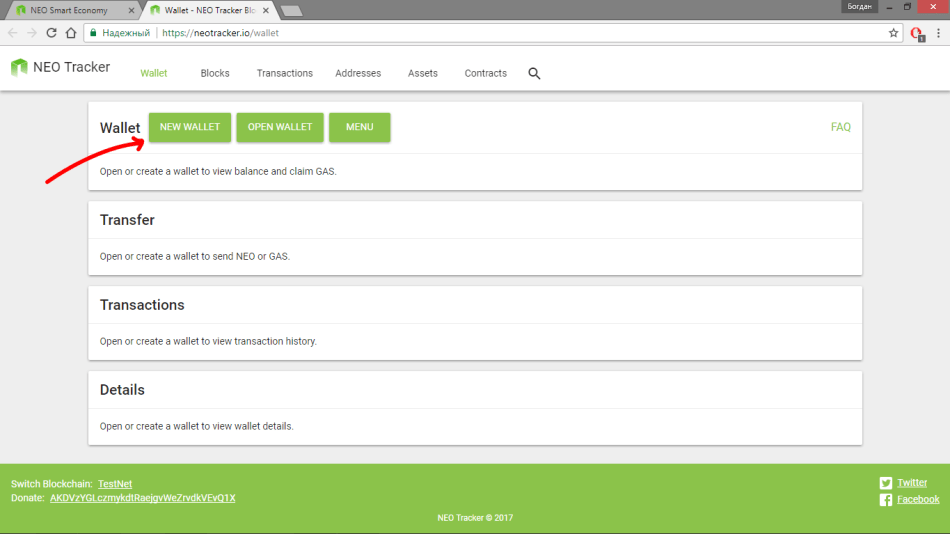Screen dimensions: 950x534
Task: Open the Contracts navigation item
Action: pos(485,73)
